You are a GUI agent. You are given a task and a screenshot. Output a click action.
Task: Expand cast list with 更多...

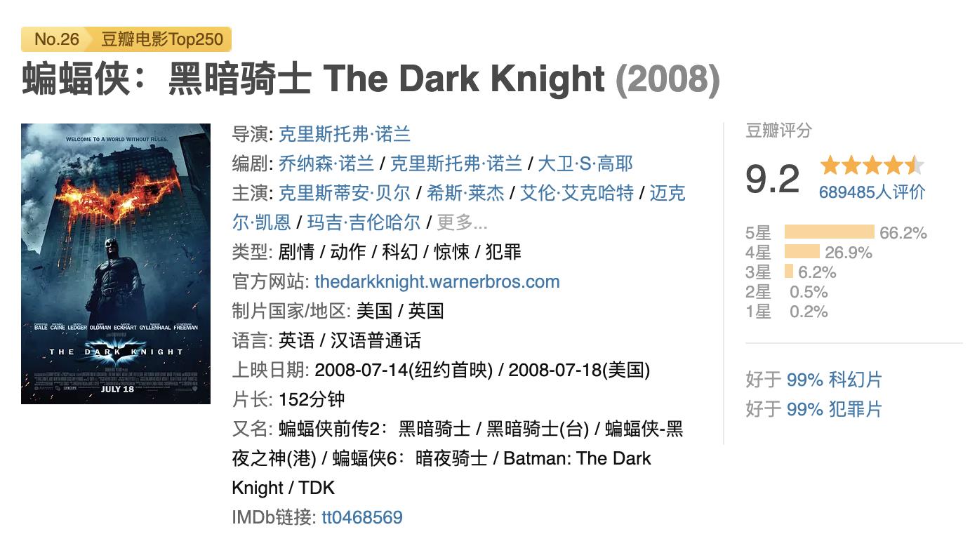point(461,222)
